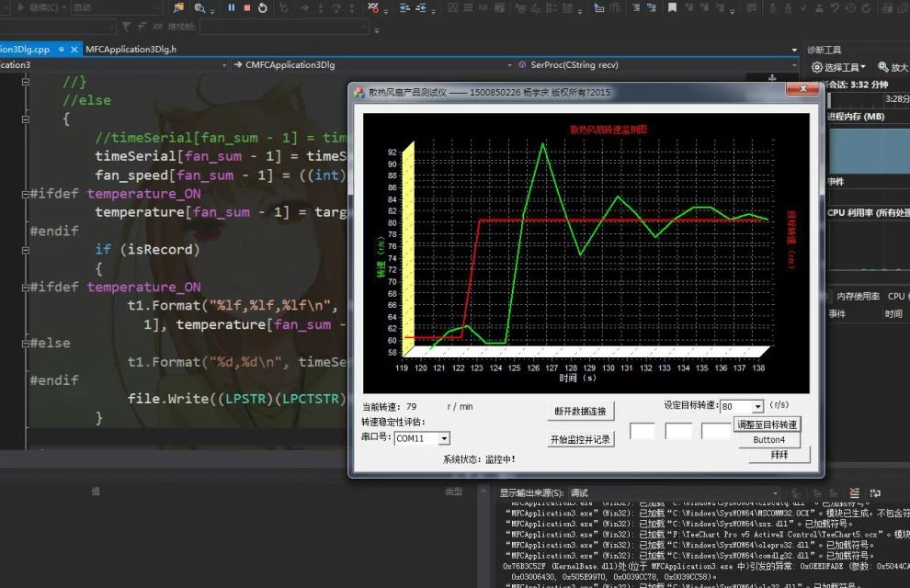
Task: Click the 选择工具 gear icon
Action: [816, 67]
